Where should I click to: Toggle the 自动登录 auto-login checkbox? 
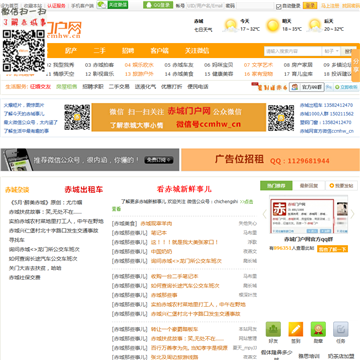[x=279, y=6]
